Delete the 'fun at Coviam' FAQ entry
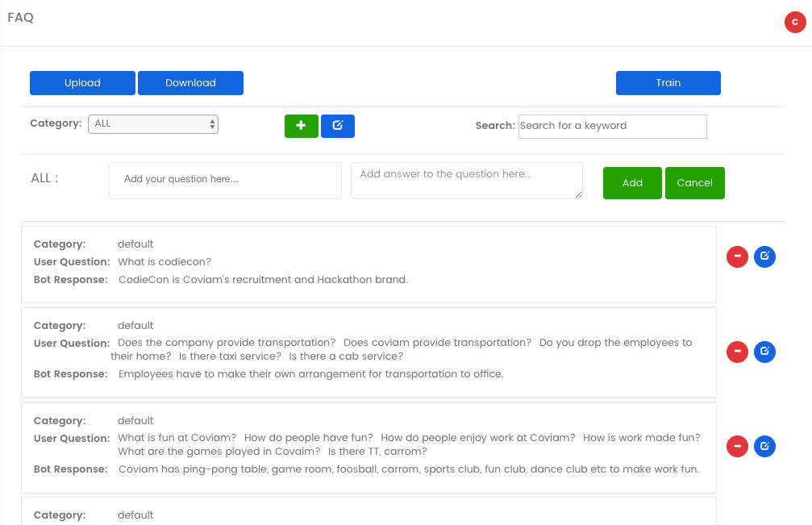The width and height of the screenshot is (812, 525). [x=737, y=446]
